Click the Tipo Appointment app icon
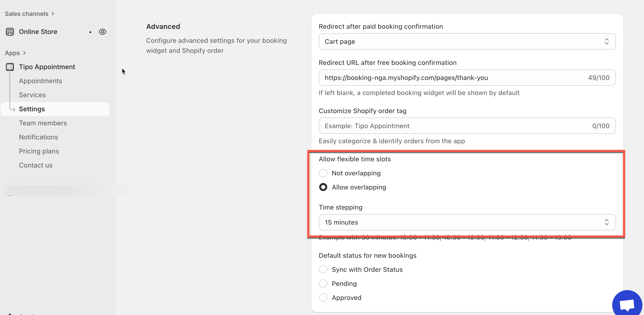This screenshot has width=644, height=315. click(10, 67)
